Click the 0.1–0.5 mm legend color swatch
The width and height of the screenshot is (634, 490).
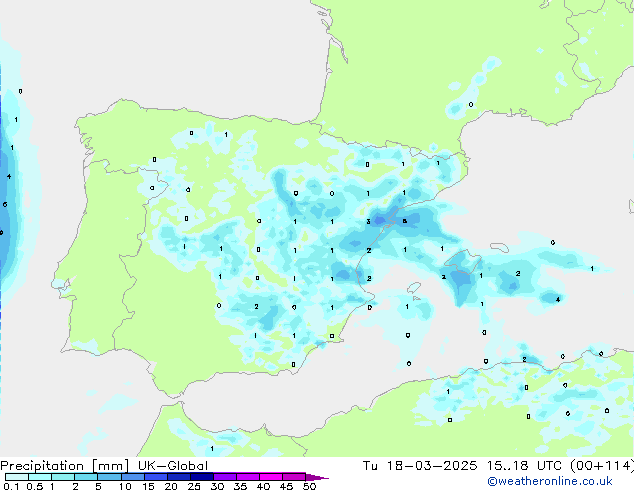(17, 477)
